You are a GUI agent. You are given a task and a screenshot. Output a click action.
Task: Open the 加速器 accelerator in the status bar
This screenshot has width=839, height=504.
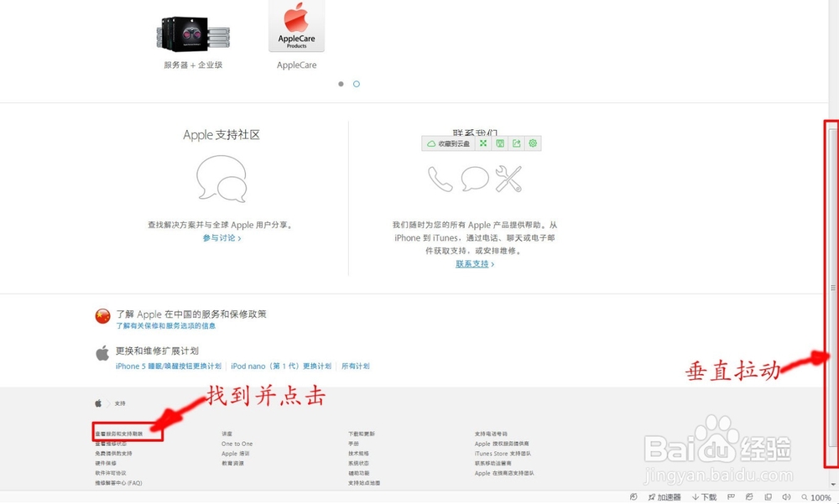pyautogui.click(x=665, y=497)
